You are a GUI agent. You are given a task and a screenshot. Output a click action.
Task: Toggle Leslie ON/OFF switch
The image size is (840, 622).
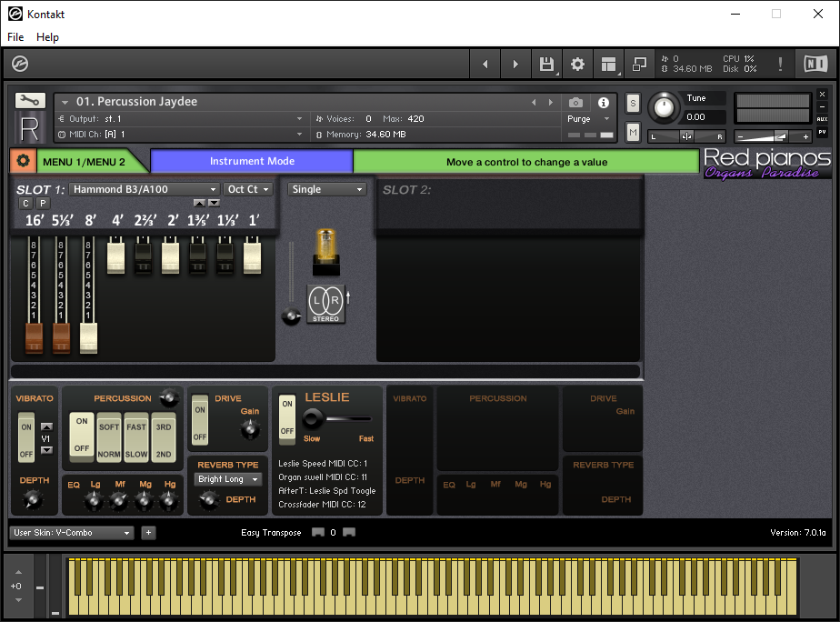287,420
